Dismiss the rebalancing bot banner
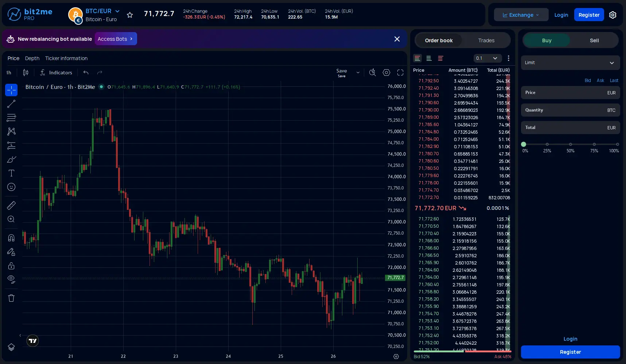 coord(397,39)
